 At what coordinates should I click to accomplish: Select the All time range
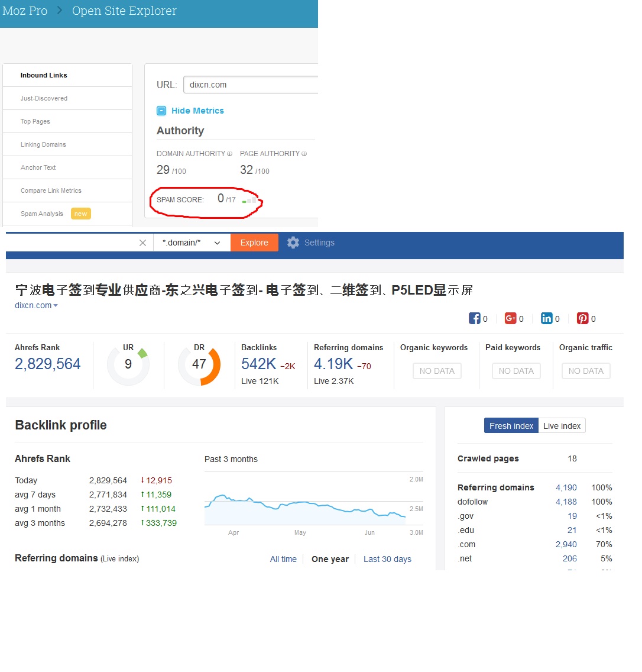coord(283,559)
